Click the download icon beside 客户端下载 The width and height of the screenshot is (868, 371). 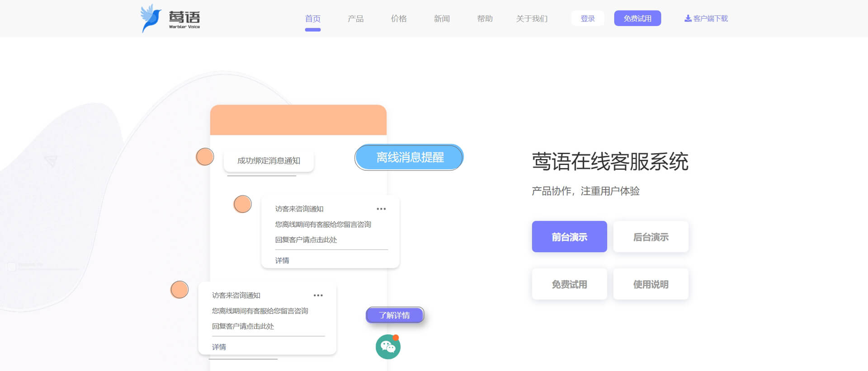(688, 19)
